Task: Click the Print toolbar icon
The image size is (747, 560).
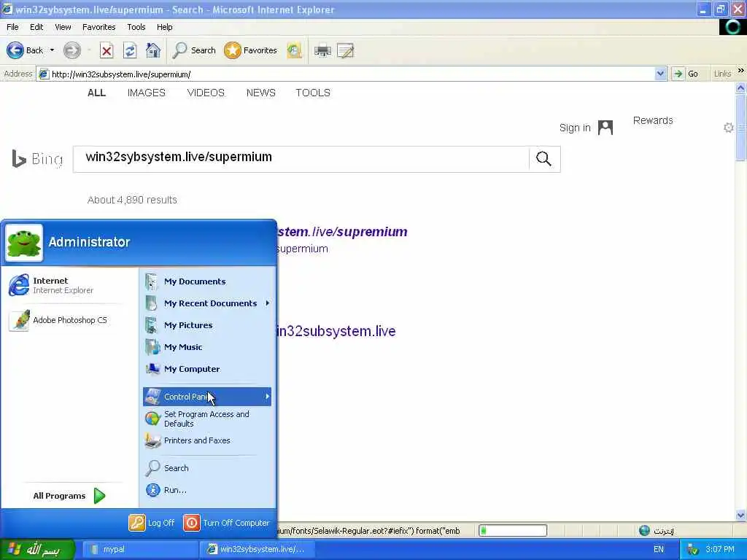Action: point(322,50)
